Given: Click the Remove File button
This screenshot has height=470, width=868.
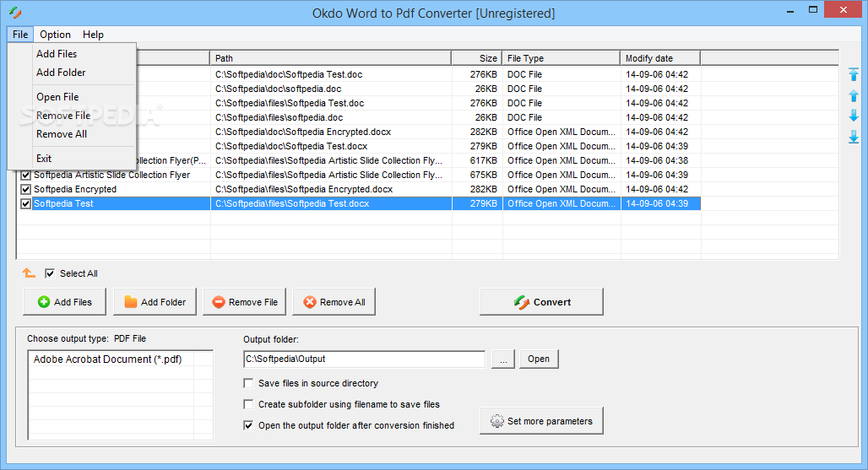Looking at the screenshot, I should pos(244,302).
